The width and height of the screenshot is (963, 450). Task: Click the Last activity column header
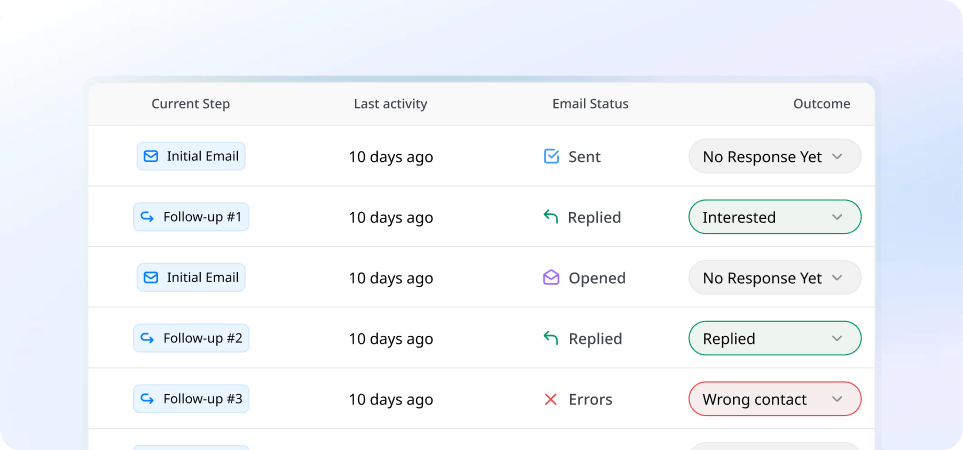pos(391,104)
